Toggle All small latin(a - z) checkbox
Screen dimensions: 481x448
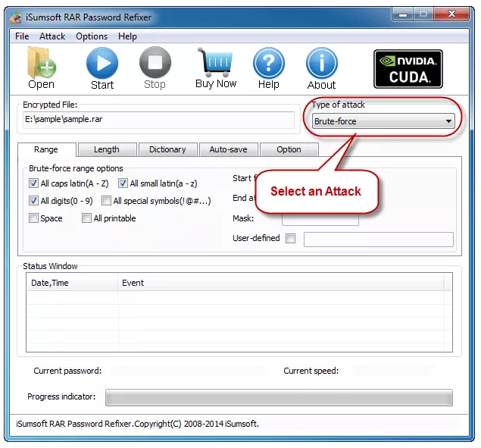pos(123,183)
